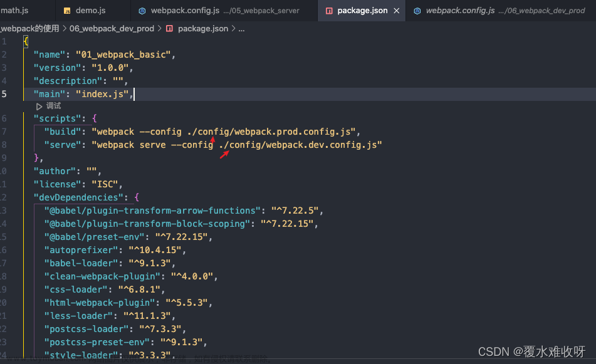Image resolution: width=596 pixels, height=364 pixels.
Task: Click the package.json tab icon
Action: pos(329,11)
